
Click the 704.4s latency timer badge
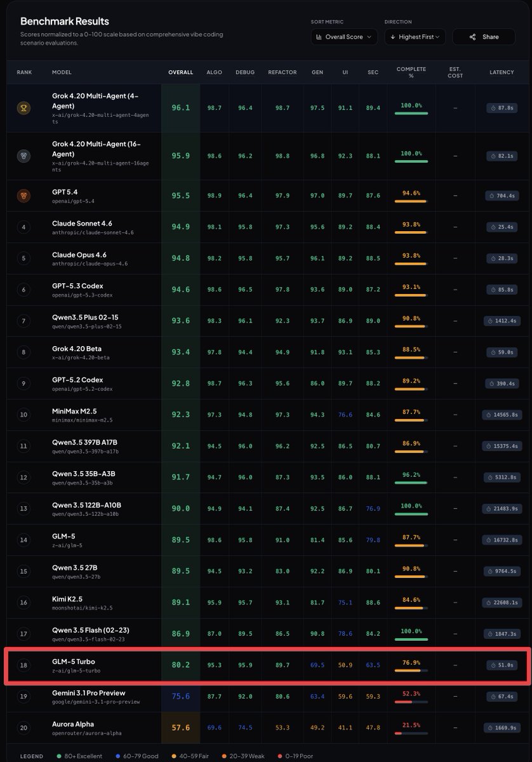pyautogui.click(x=502, y=196)
